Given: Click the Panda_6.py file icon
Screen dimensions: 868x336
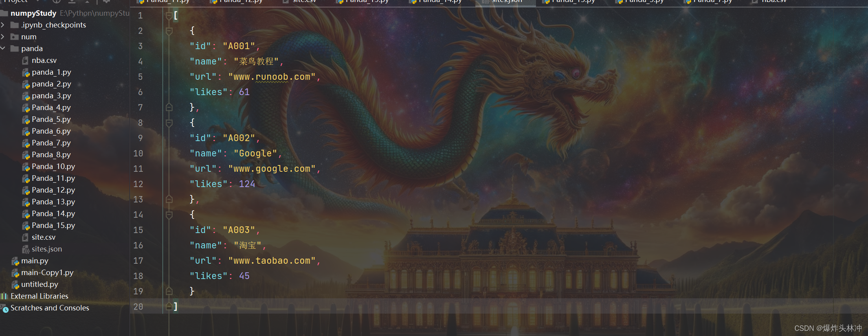Looking at the screenshot, I should 26,131.
